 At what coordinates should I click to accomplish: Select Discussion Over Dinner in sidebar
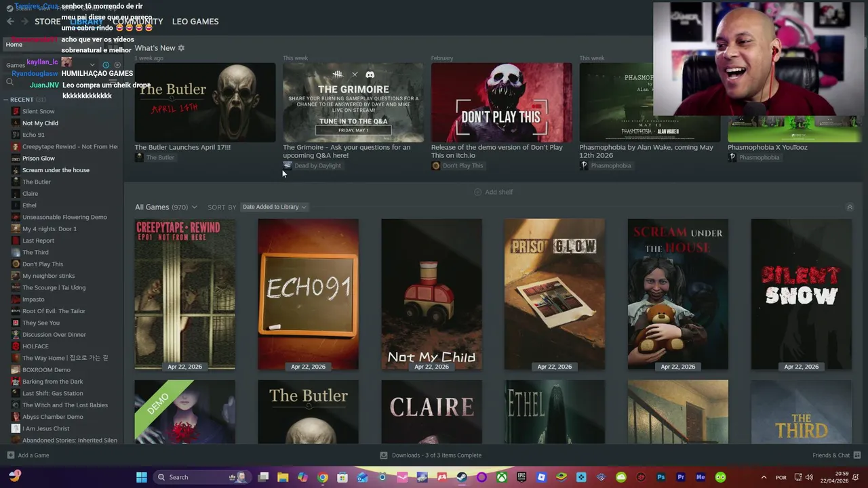(54, 335)
